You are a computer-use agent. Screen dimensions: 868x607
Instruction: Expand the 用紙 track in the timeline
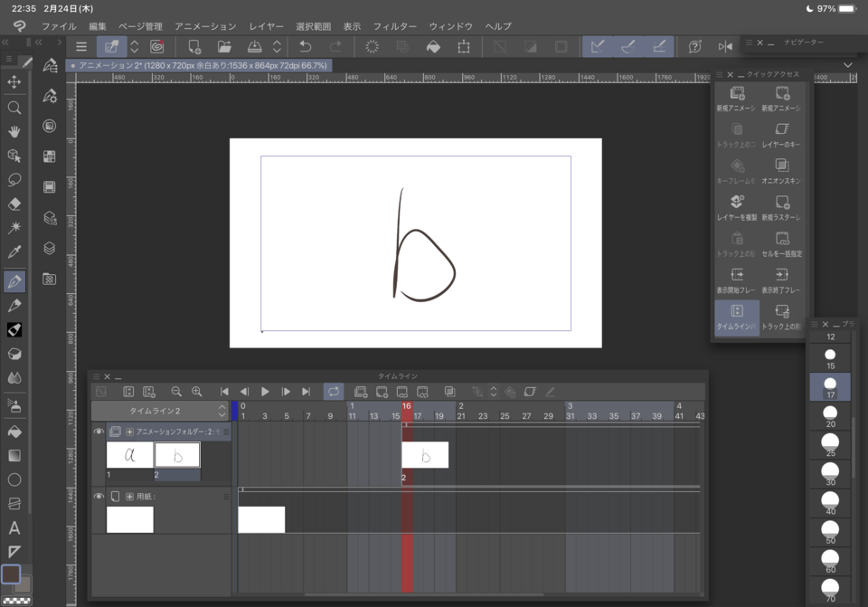click(130, 496)
